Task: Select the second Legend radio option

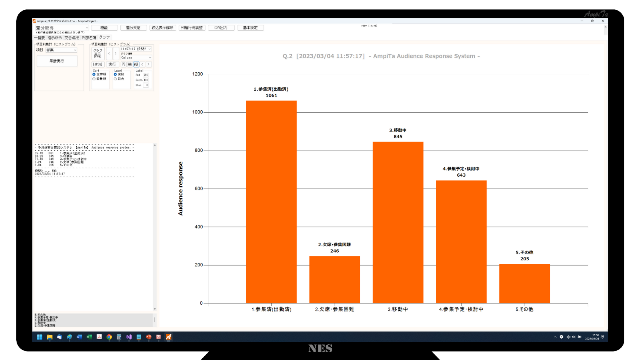Action: click(x=116, y=78)
